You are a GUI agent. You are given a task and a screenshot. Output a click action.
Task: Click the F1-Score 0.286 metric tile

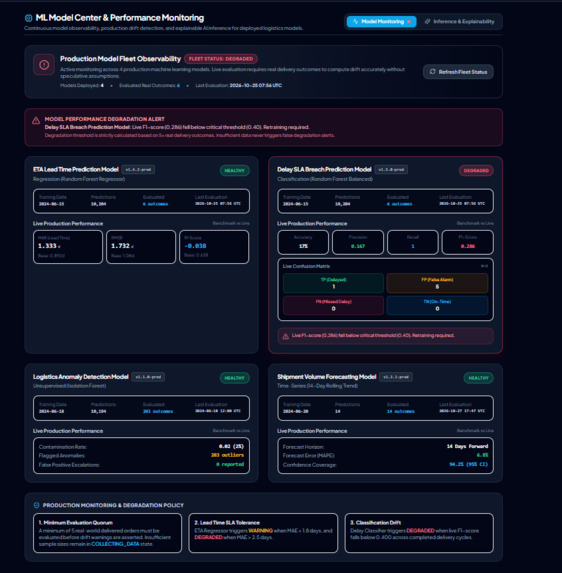[x=467, y=242]
